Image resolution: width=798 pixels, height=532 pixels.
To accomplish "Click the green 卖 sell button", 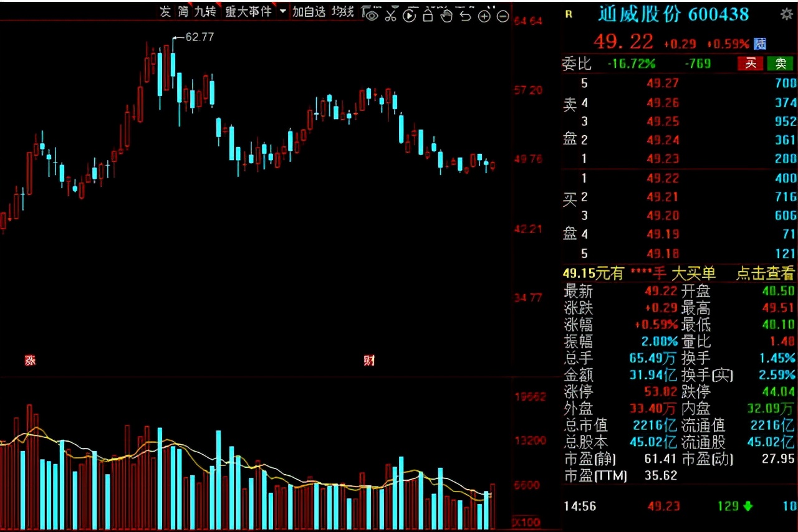I will [780, 63].
